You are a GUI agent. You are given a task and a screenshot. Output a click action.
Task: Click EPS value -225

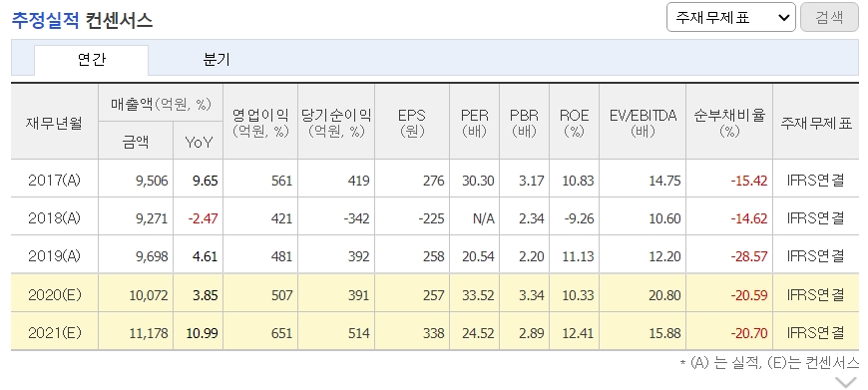[431, 218]
